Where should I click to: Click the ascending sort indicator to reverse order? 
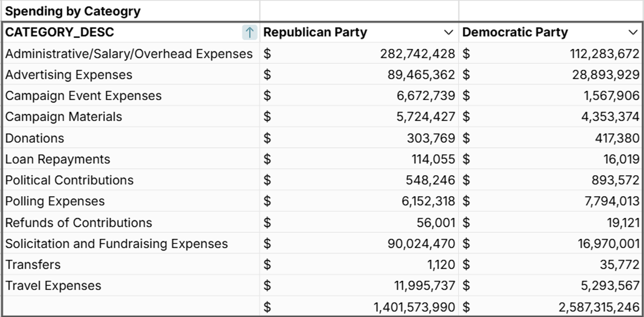coord(249,32)
